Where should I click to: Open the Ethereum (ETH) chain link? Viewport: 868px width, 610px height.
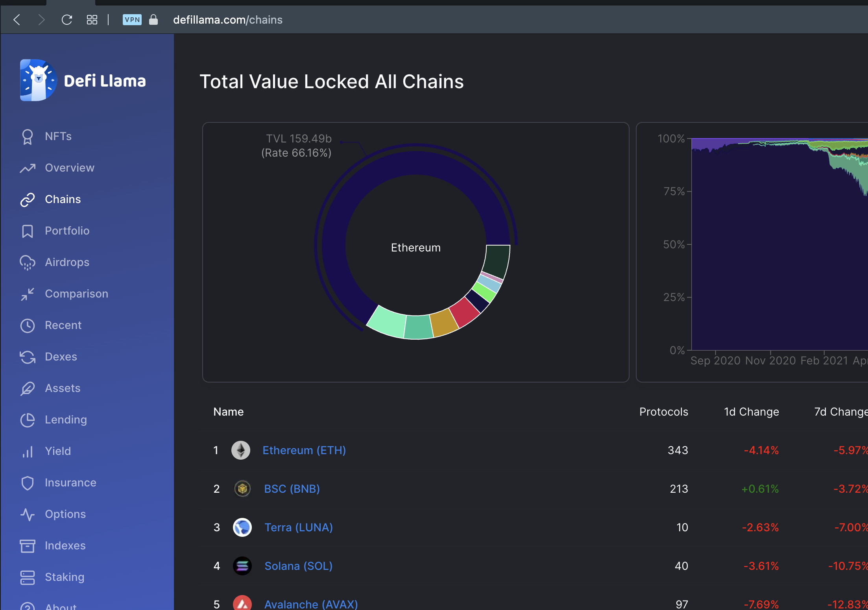click(304, 450)
